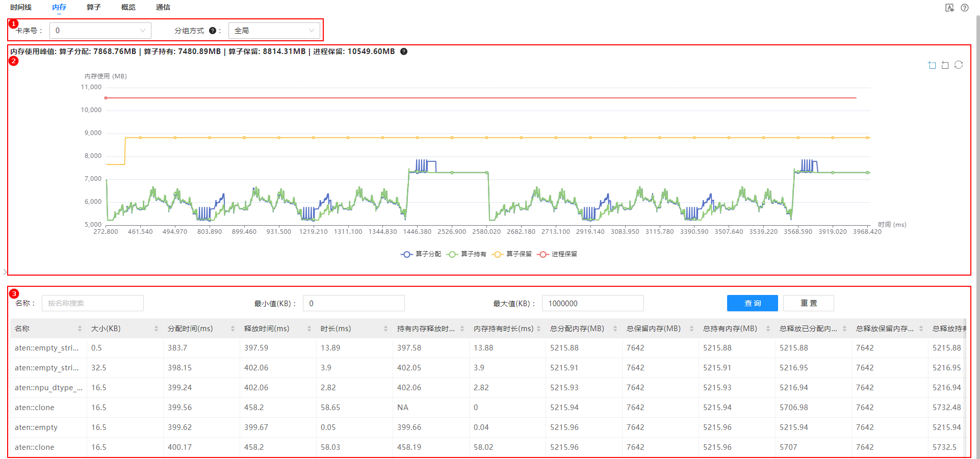Click the 0.05 duration cell

point(328,427)
